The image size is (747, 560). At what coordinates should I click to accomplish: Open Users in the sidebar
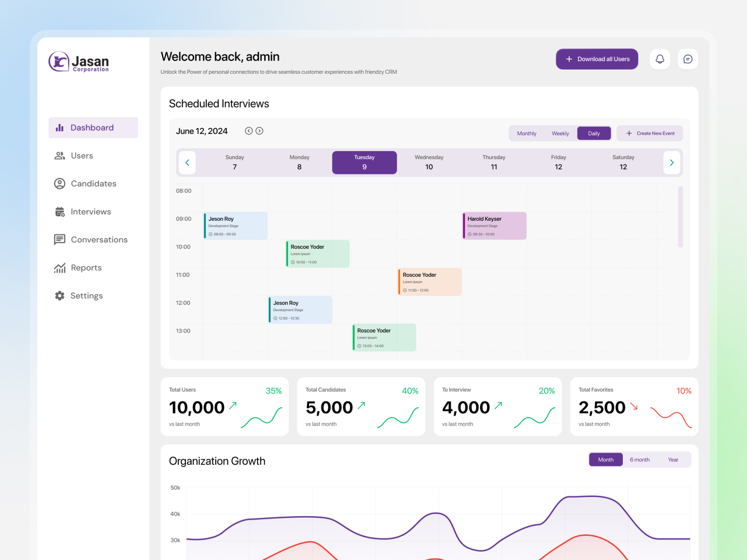coord(93,156)
